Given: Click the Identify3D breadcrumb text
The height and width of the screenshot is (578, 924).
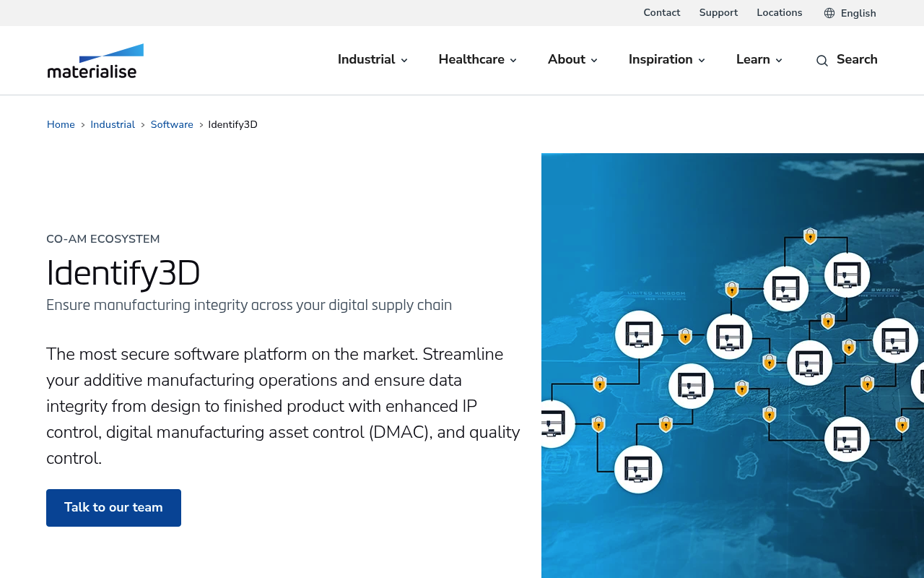Looking at the screenshot, I should click(x=232, y=124).
